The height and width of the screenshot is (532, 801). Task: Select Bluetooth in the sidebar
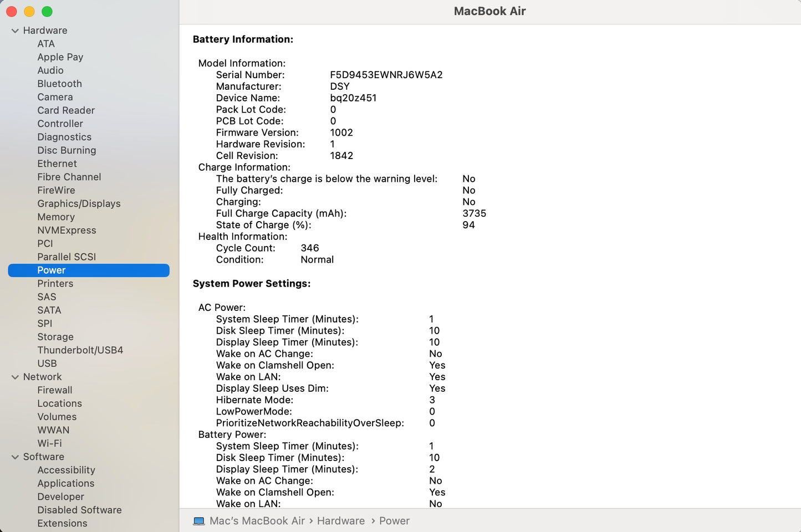59,84
